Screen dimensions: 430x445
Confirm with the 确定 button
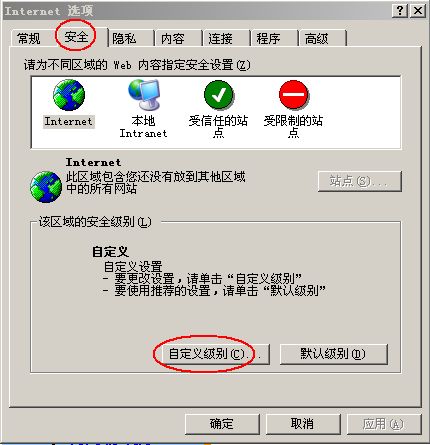222,424
